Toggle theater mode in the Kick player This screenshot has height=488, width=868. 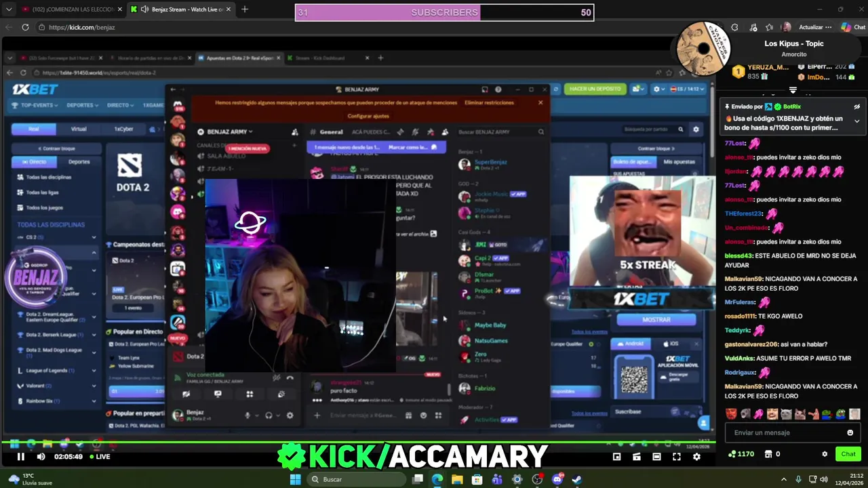(656, 457)
